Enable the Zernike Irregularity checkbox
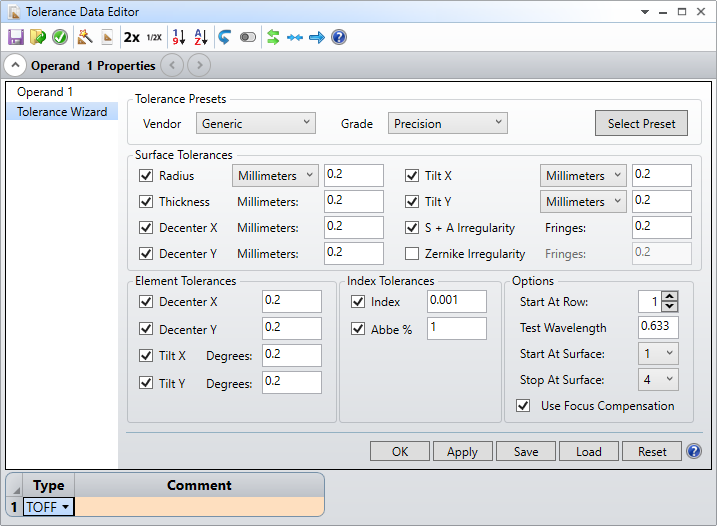Image resolution: width=717 pixels, height=526 pixels. click(x=412, y=254)
